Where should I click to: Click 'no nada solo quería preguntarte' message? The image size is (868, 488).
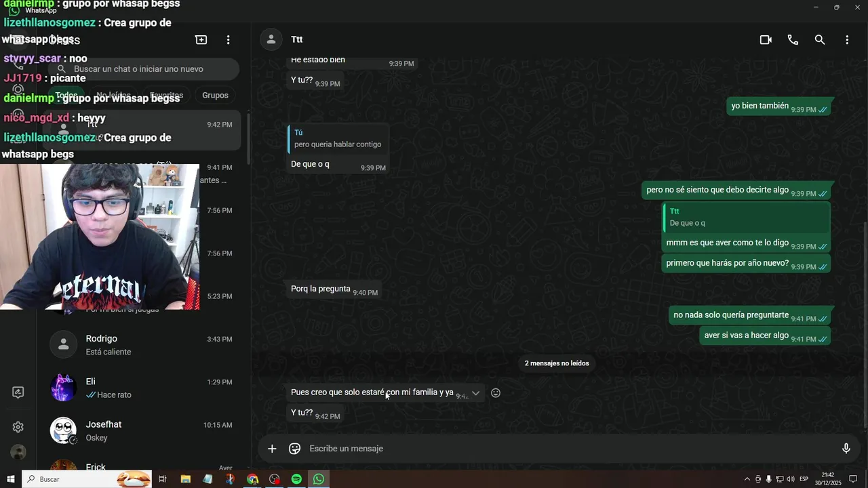tap(749, 315)
